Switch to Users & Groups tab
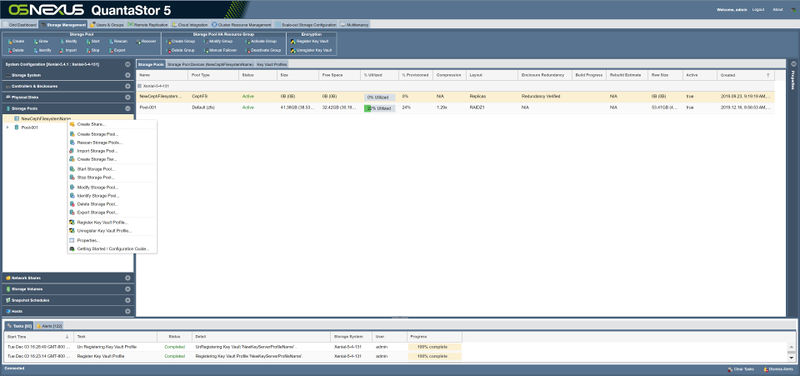The width and height of the screenshot is (800, 376). point(107,24)
